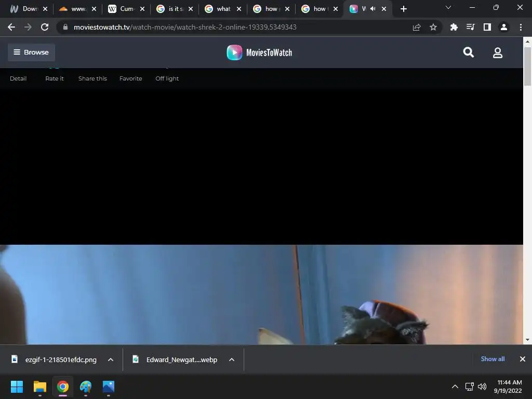Open the site user account icon
This screenshot has width=532, height=399.
click(498, 52)
